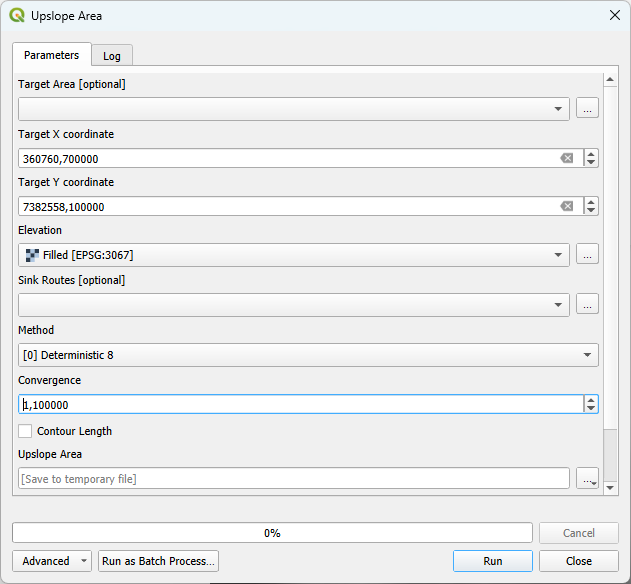The width and height of the screenshot is (631, 584).
Task: Open Upslope Area output options button
Action: tap(587, 479)
